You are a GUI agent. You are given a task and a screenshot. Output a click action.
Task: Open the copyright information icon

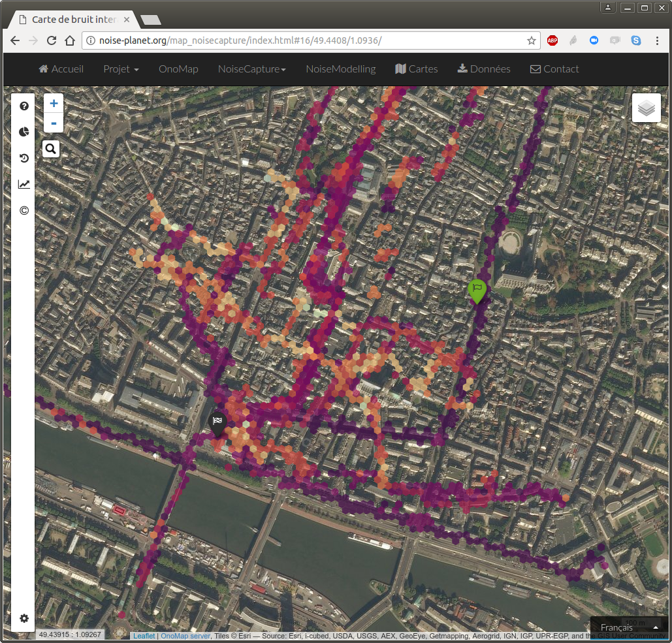click(24, 210)
